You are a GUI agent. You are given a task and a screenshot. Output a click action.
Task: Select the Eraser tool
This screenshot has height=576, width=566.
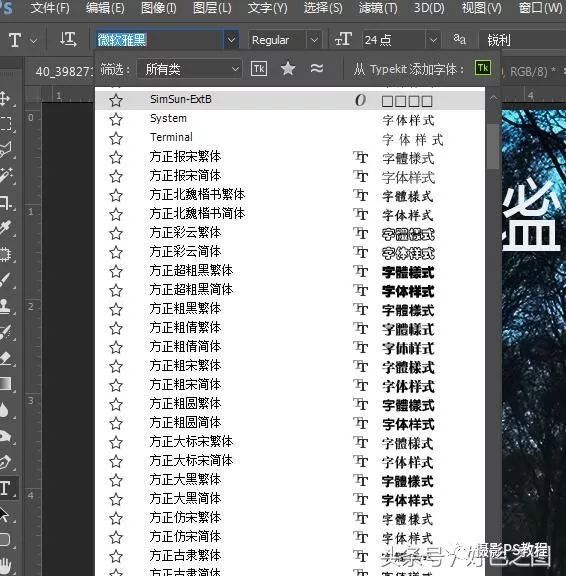(6, 358)
